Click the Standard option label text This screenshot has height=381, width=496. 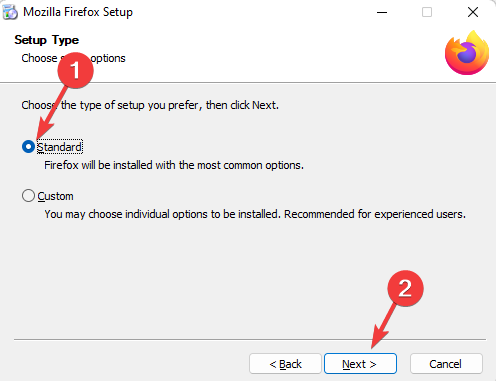(59, 147)
